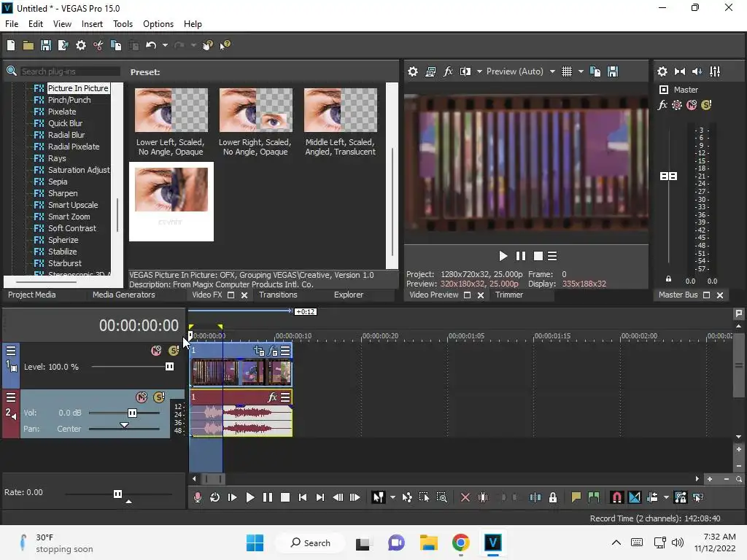Open the audio event FX on the audio clip

click(x=273, y=397)
